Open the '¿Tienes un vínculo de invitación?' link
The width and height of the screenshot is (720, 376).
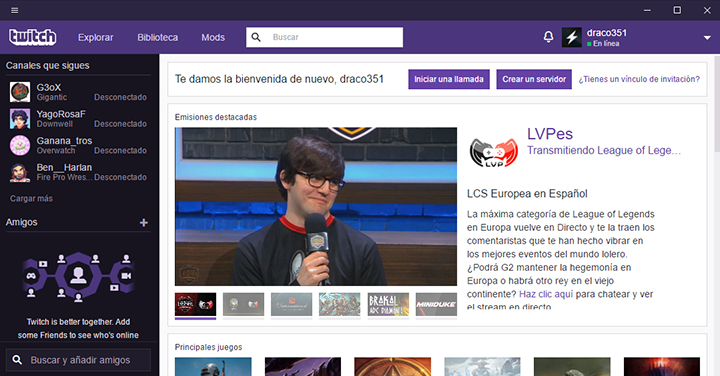tap(639, 79)
